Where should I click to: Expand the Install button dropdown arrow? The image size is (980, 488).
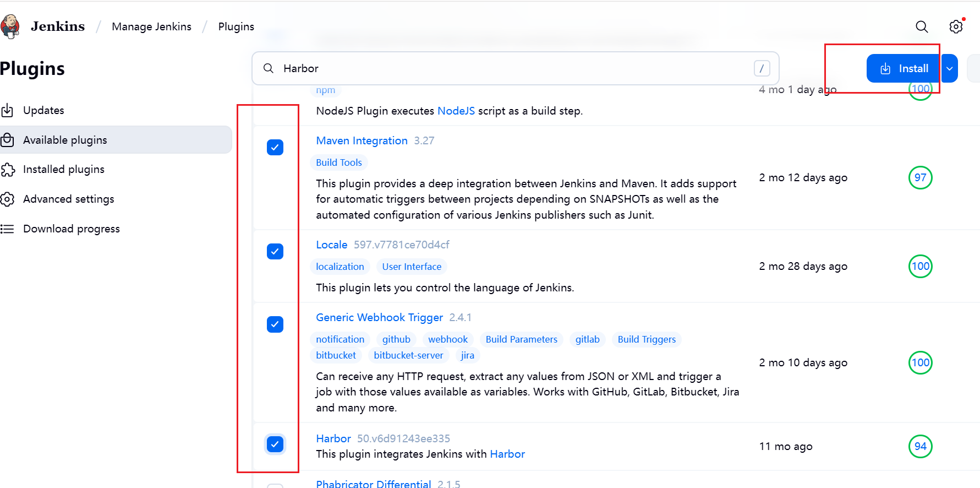click(950, 68)
